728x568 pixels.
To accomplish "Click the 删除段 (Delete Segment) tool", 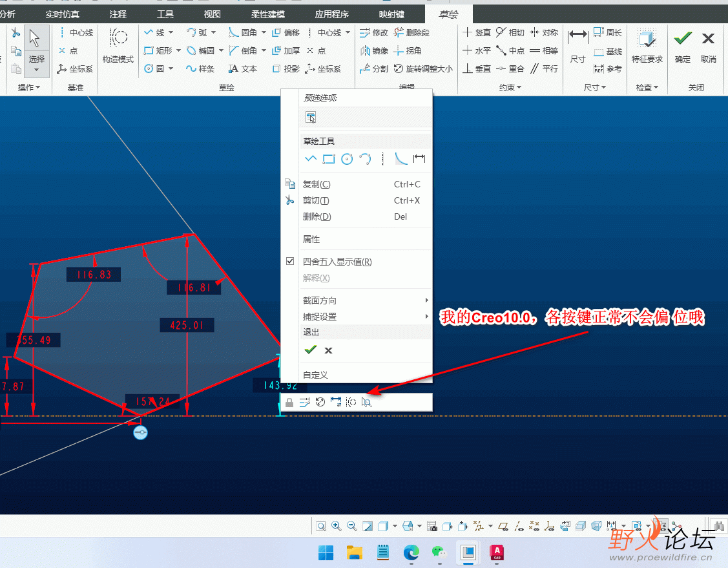I will pyautogui.click(x=412, y=32).
